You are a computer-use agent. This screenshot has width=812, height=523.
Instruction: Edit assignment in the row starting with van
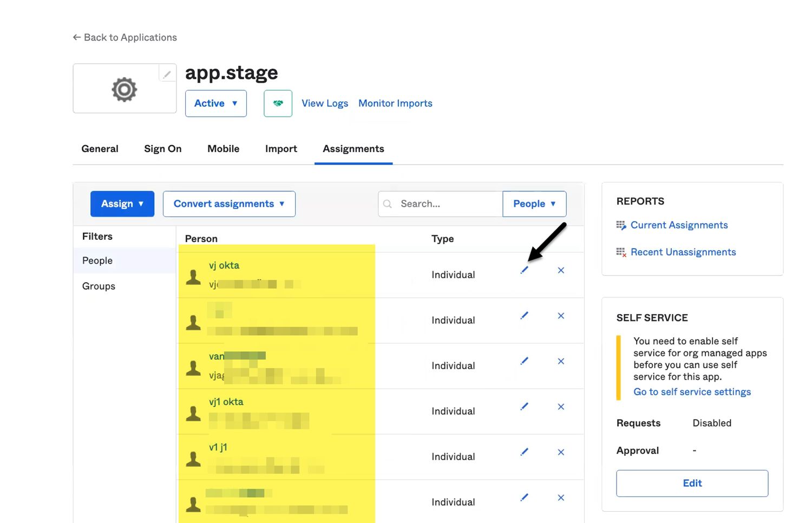coord(524,361)
